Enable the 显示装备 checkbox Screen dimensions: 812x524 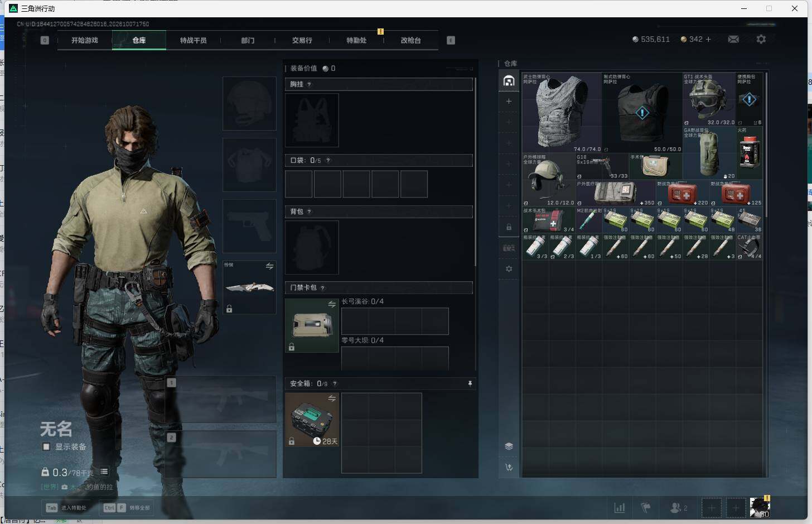click(x=46, y=446)
